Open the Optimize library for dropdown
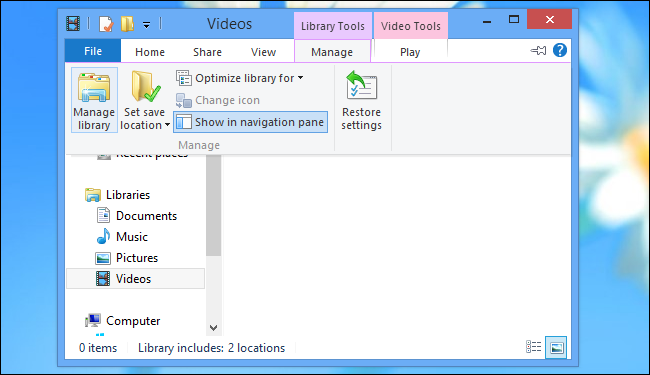 tap(240, 78)
